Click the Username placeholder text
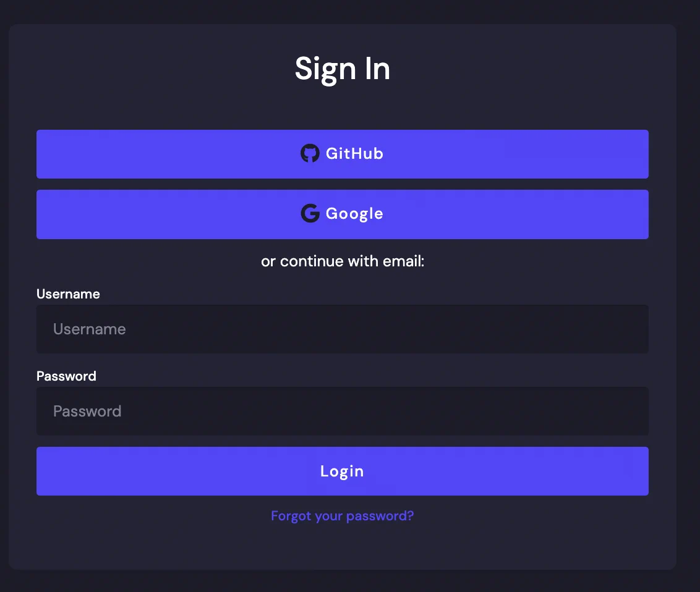Viewport: 700px width, 592px height. click(90, 329)
